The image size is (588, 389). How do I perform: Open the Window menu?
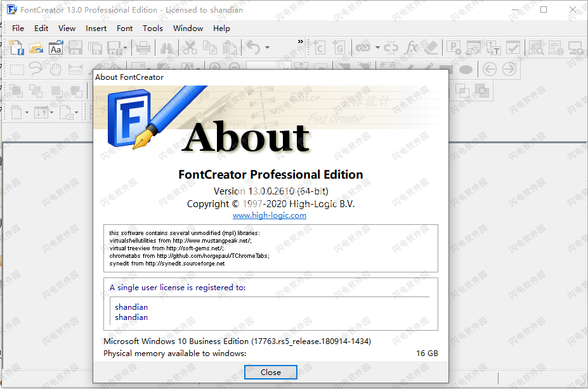click(x=188, y=28)
